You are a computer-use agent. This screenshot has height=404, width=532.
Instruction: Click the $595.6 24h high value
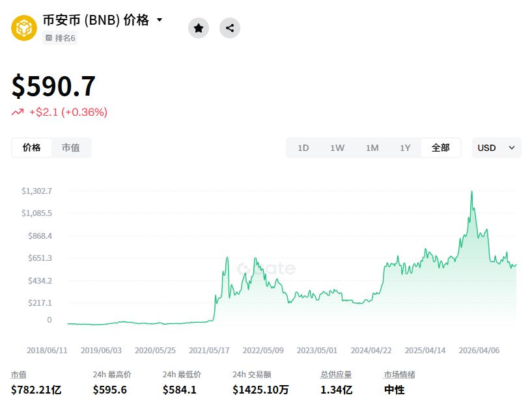point(110,390)
